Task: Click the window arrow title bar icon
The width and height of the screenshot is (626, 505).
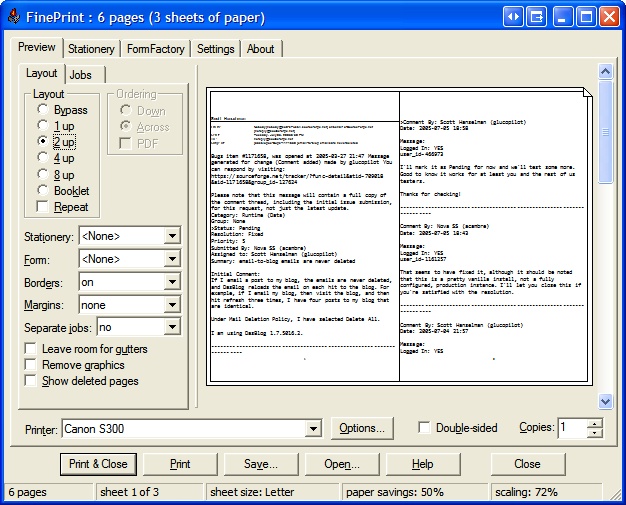Action: (537, 17)
